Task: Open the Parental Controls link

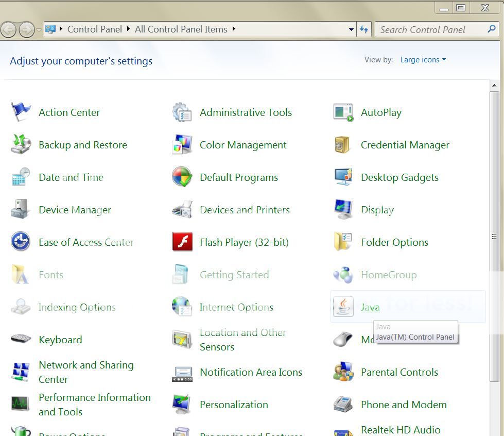Action: point(399,372)
